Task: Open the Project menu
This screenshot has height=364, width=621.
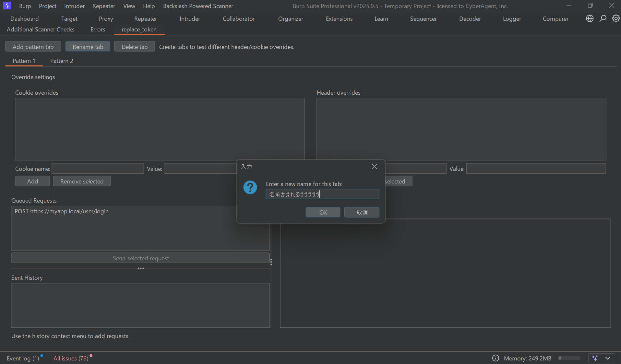Action: (x=48, y=6)
